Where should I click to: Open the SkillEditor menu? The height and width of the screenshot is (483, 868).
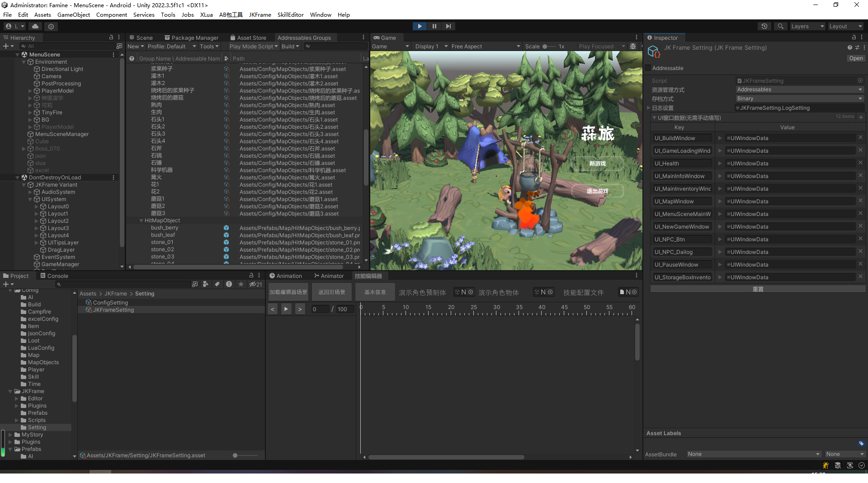click(x=290, y=14)
